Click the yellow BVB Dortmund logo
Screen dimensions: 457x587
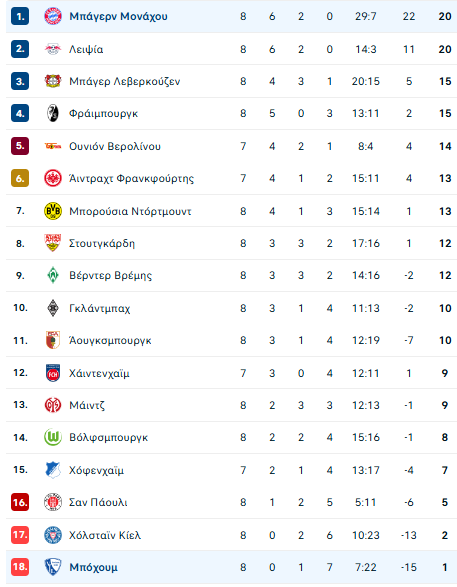tap(53, 211)
